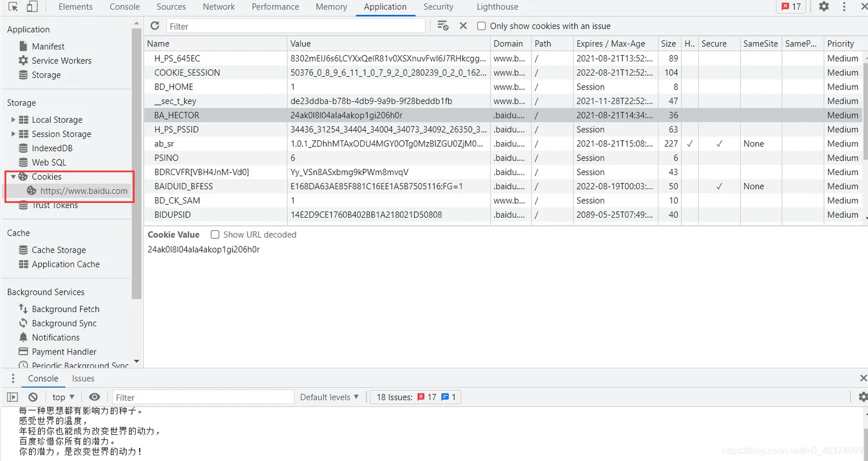Screen dimensions: 868x461
Task: Toggle the device toolbar icon
Action: tap(32, 7)
